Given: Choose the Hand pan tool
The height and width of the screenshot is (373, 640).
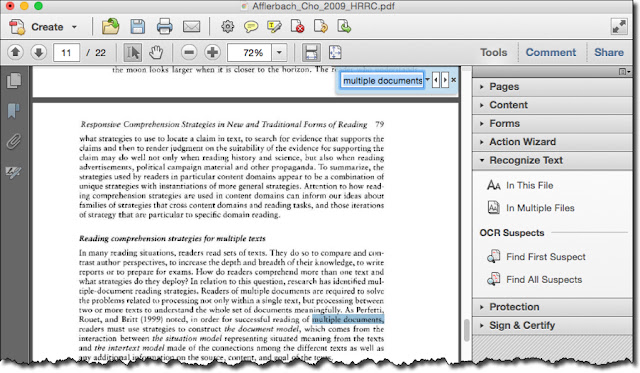Looking at the screenshot, I should [156, 52].
